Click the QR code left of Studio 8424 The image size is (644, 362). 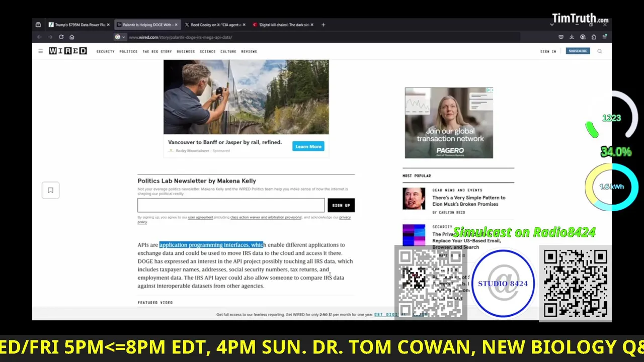click(x=431, y=283)
